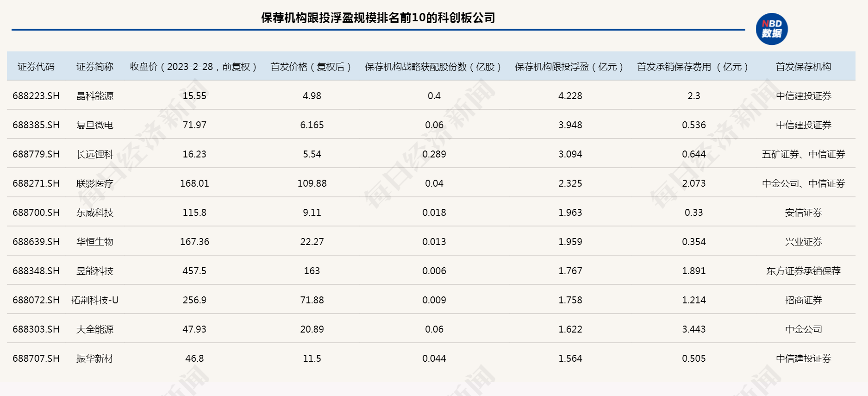Select stock code 688707.SH
This screenshot has width=868, height=396.
(36, 358)
